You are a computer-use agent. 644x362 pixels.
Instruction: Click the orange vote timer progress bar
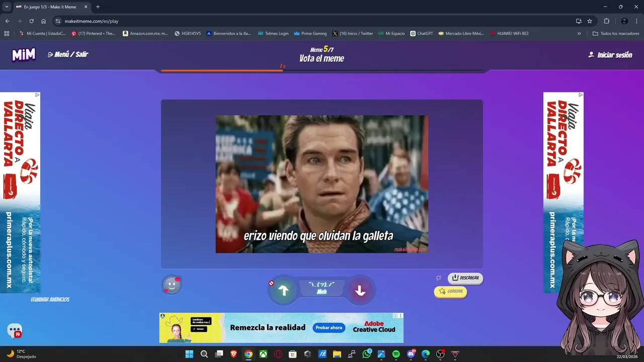pos(322,70)
